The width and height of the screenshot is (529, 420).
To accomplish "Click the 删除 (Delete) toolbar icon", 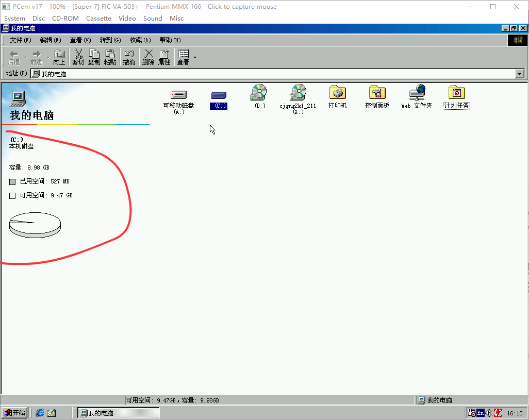I will (148, 57).
